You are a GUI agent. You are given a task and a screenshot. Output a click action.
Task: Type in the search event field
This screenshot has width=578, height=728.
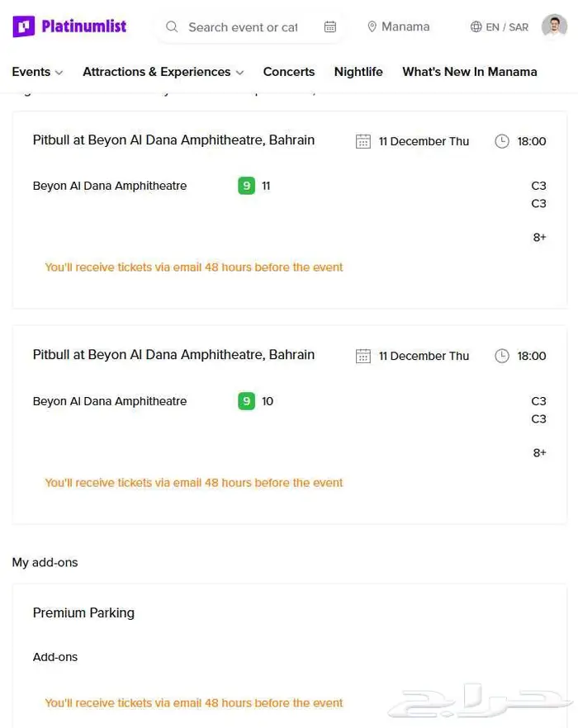click(243, 27)
